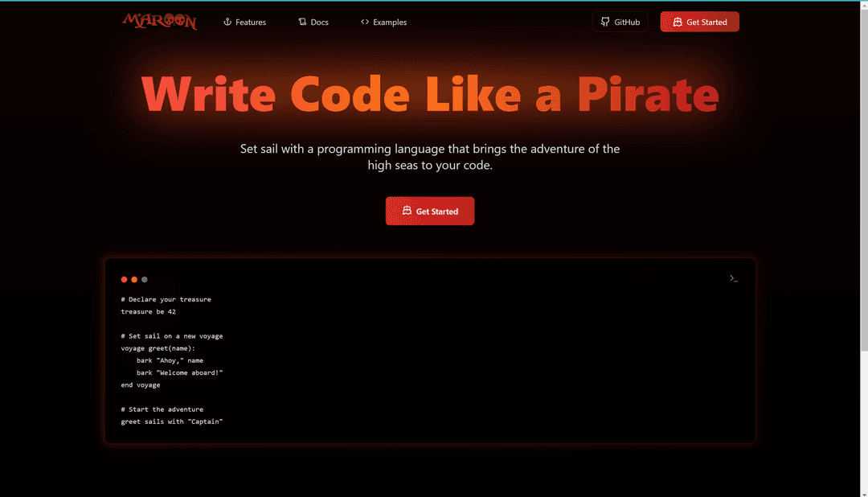Click the 'Write Code Like a Pirate' heading

click(x=430, y=93)
